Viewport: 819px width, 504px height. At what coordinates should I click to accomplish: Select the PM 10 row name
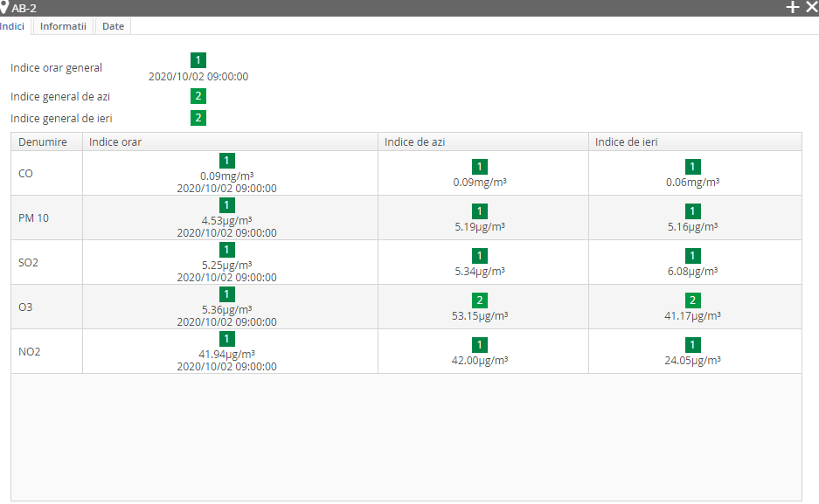tap(33, 218)
